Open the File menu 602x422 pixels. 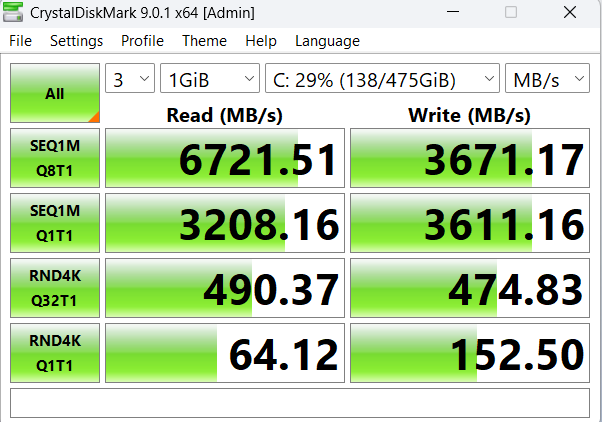click(20, 41)
